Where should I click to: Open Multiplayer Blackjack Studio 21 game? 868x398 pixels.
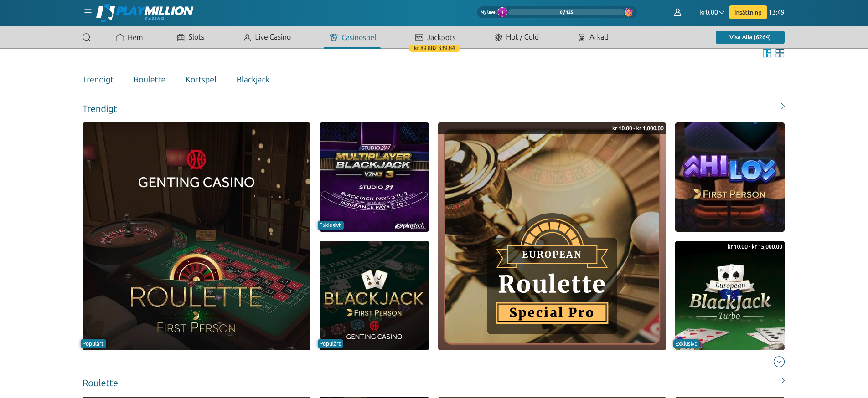pyautogui.click(x=374, y=177)
